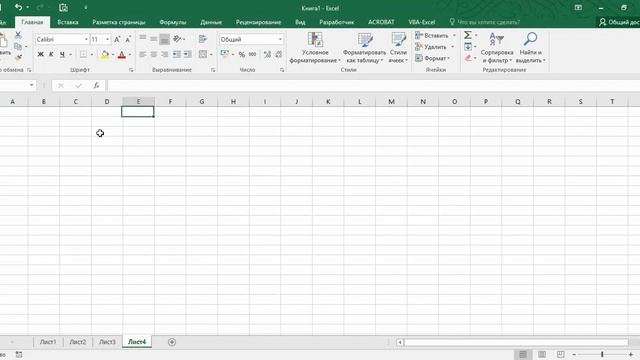Screen dimensions: 640x360
Task: Increase font size with large A
Action: (117, 39)
